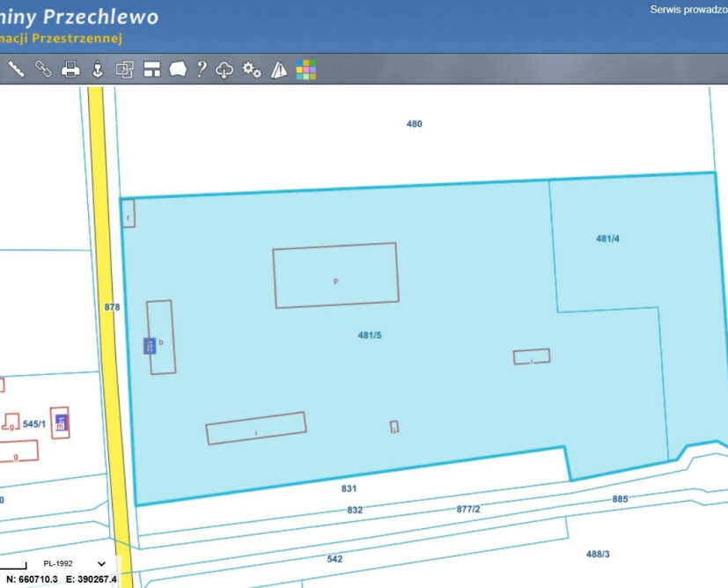Click the yellow road numbered 878
The width and height of the screenshot is (728, 588).
110,307
